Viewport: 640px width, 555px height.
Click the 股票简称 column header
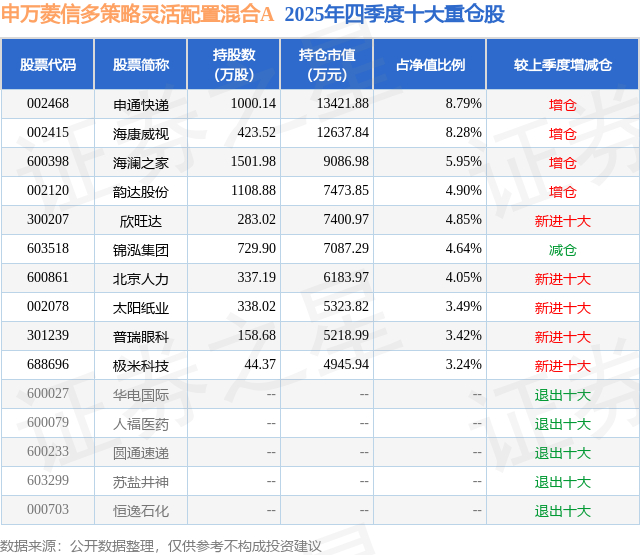coord(141,64)
